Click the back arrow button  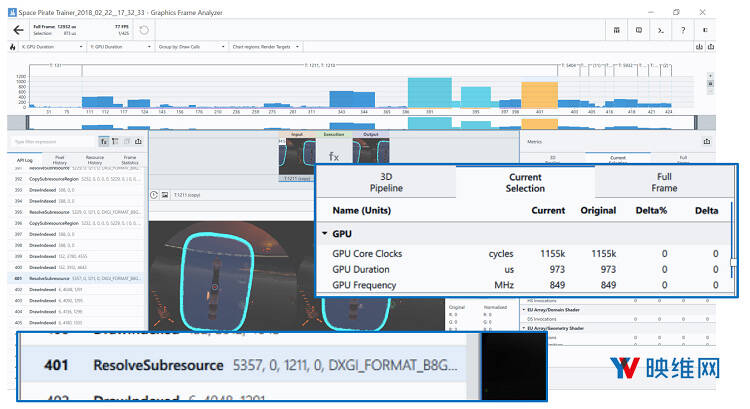click(x=18, y=30)
